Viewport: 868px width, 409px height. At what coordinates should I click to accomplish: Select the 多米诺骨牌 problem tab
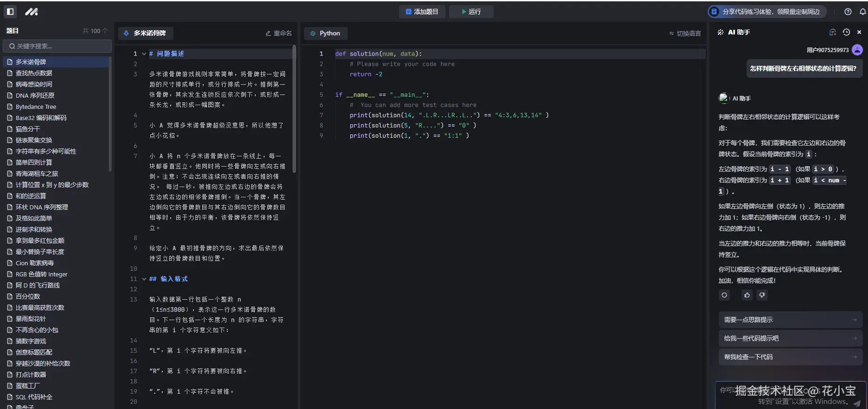(145, 34)
